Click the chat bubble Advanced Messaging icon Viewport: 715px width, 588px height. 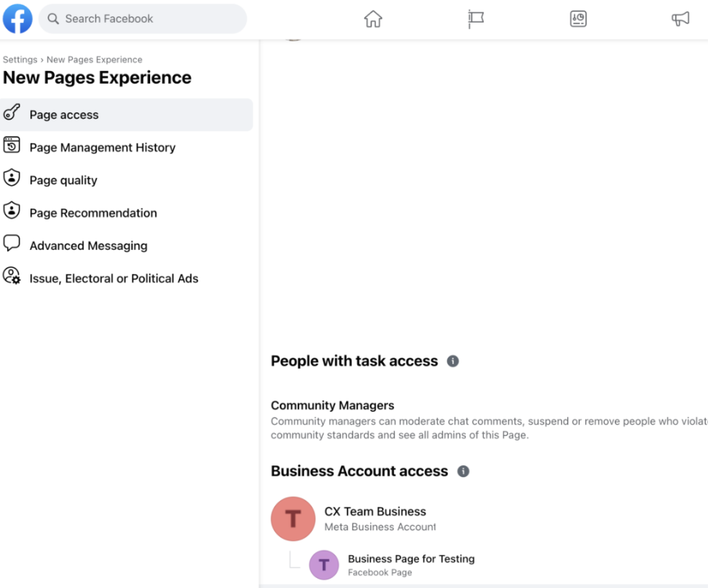tap(12, 244)
